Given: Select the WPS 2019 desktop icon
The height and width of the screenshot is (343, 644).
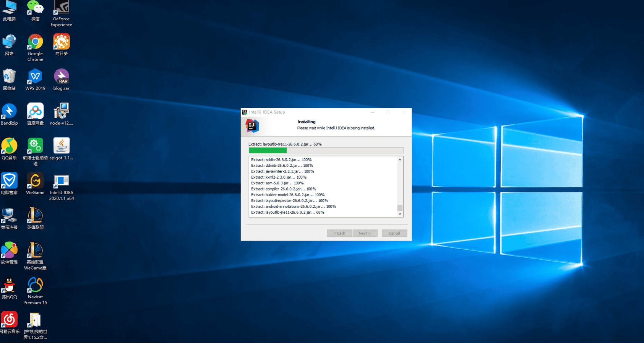Looking at the screenshot, I should coord(35,77).
